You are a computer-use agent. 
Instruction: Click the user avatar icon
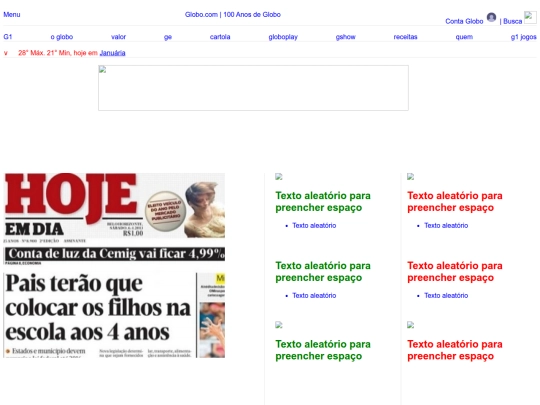tap(491, 17)
